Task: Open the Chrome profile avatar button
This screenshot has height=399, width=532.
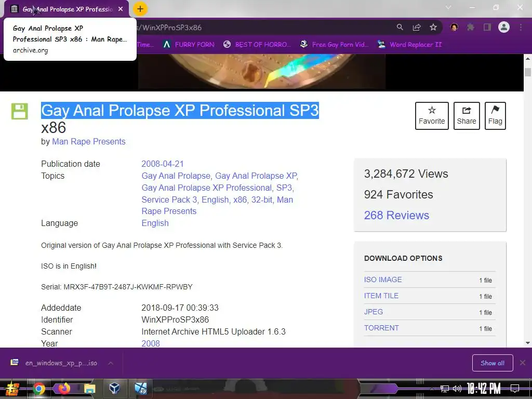Action: [x=504, y=27]
